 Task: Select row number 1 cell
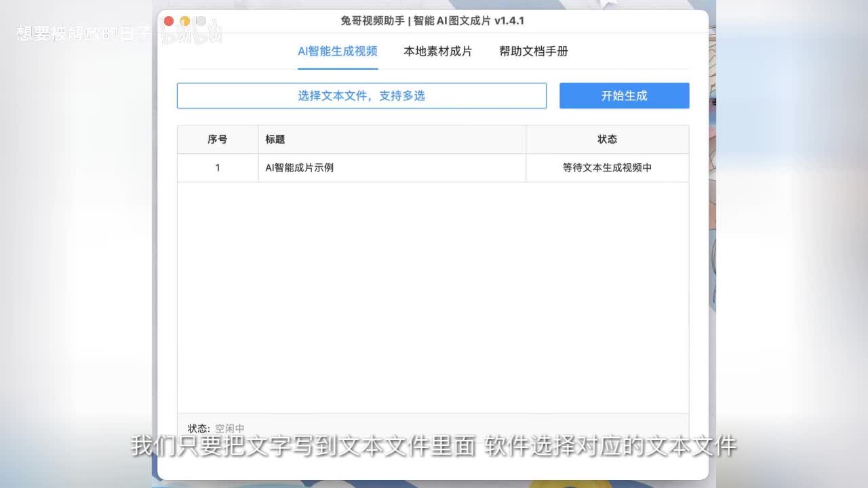pyautogui.click(x=217, y=168)
